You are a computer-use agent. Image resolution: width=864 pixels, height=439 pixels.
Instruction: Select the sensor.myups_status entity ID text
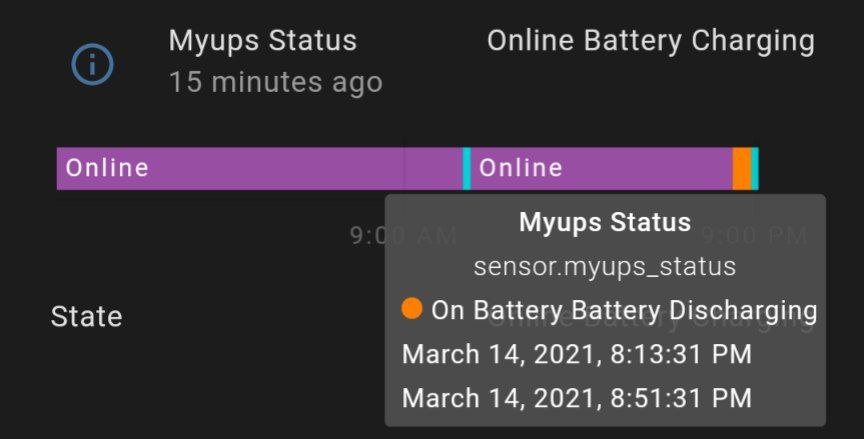[605, 267]
